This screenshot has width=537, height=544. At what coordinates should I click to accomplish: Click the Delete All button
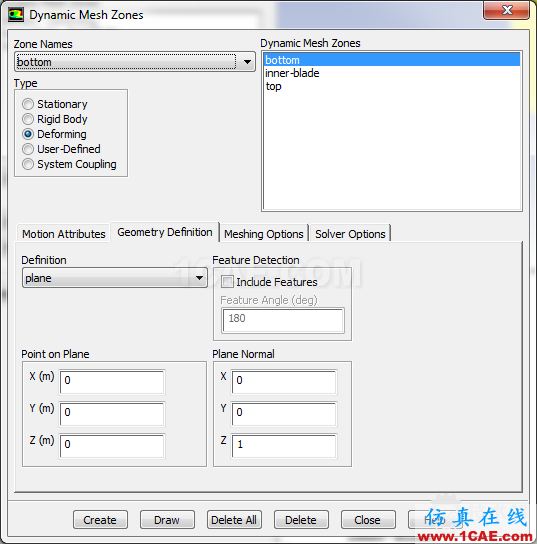click(234, 520)
